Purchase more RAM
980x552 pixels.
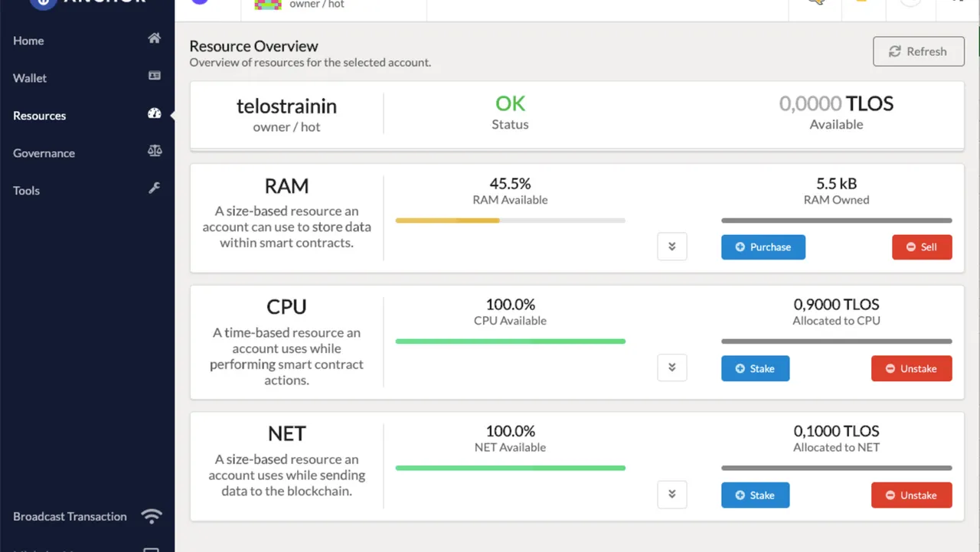pyautogui.click(x=763, y=247)
